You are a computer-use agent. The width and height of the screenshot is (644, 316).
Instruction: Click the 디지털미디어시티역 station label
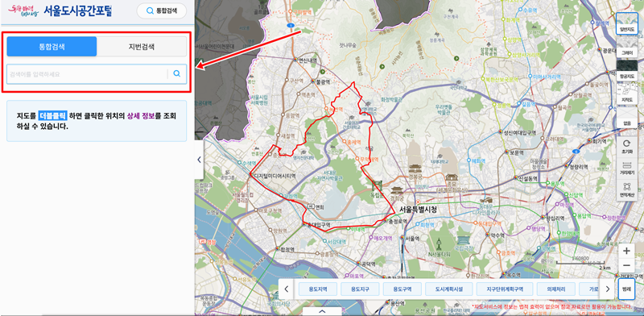pyautogui.click(x=275, y=175)
